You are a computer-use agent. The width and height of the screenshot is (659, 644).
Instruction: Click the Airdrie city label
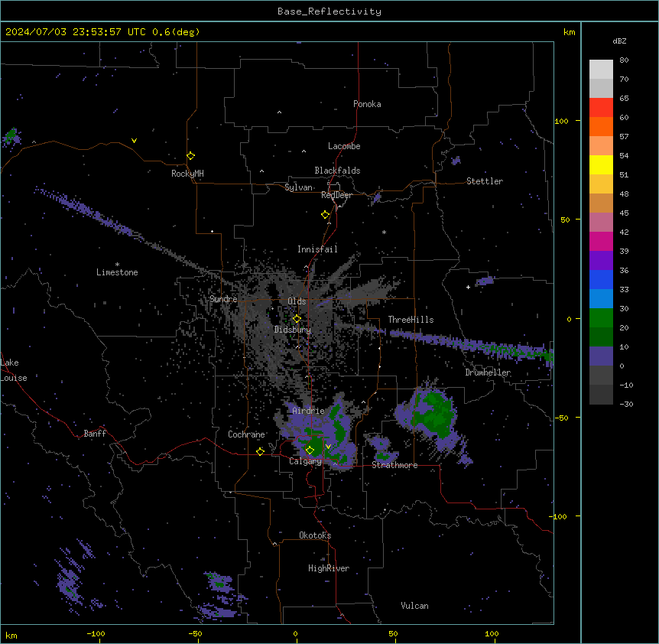coord(308,411)
